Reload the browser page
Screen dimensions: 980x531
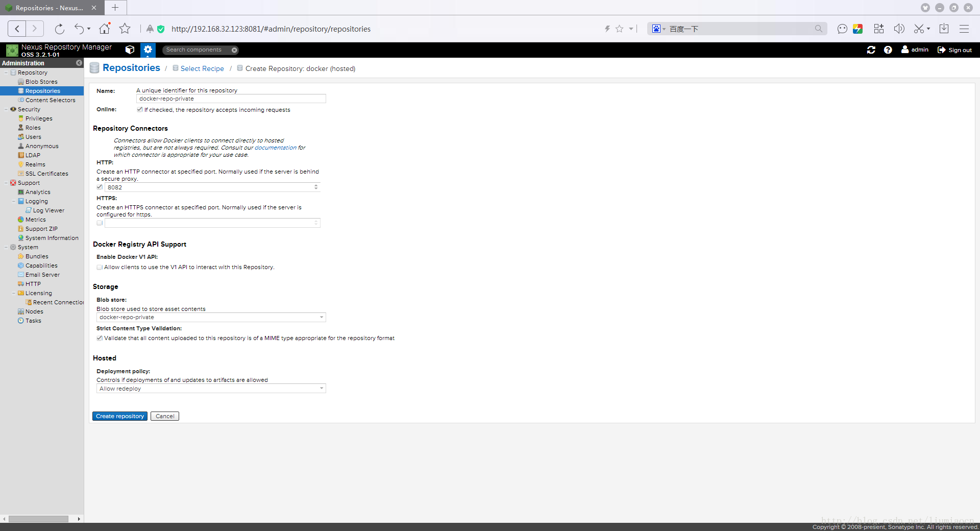coord(60,29)
